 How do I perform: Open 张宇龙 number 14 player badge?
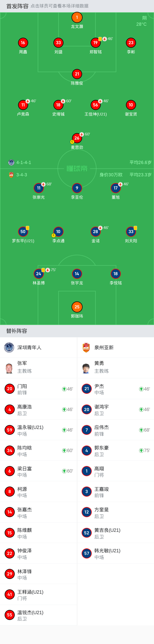(x=77, y=274)
